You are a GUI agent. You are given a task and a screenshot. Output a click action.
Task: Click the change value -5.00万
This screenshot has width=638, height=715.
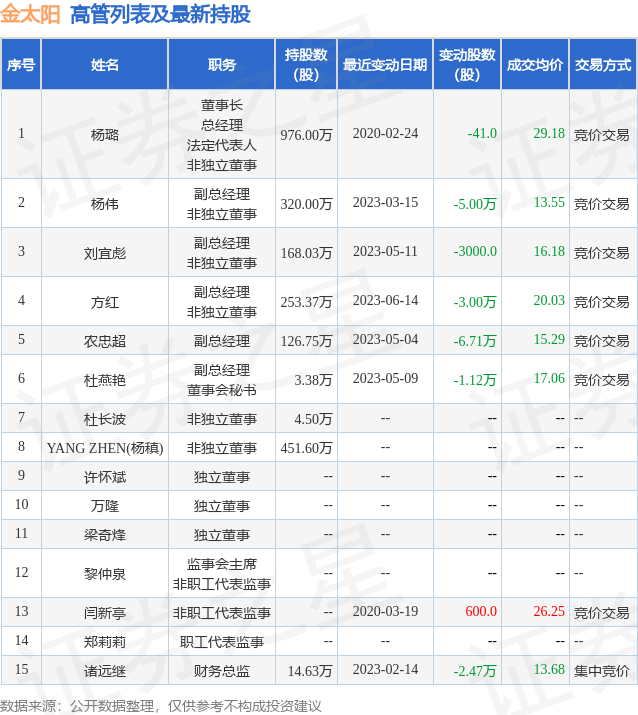tap(475, 203)
